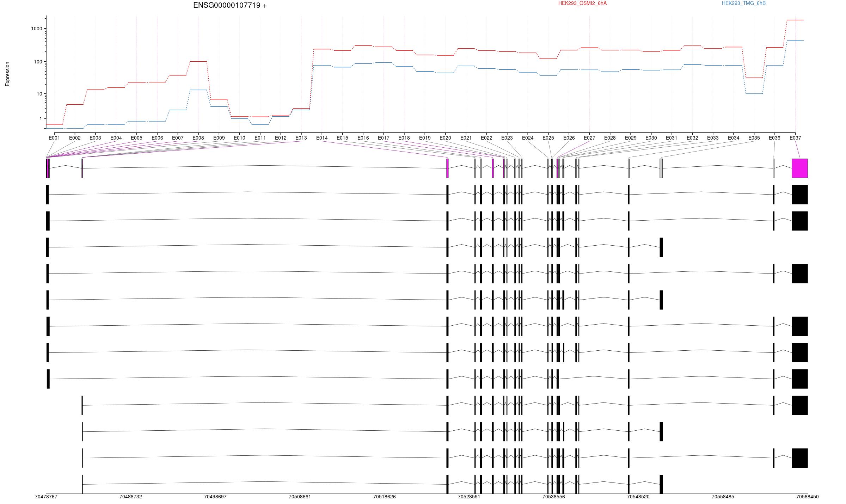
Task: Click genomic coordinate 70478767
Action: pos(46,497)
